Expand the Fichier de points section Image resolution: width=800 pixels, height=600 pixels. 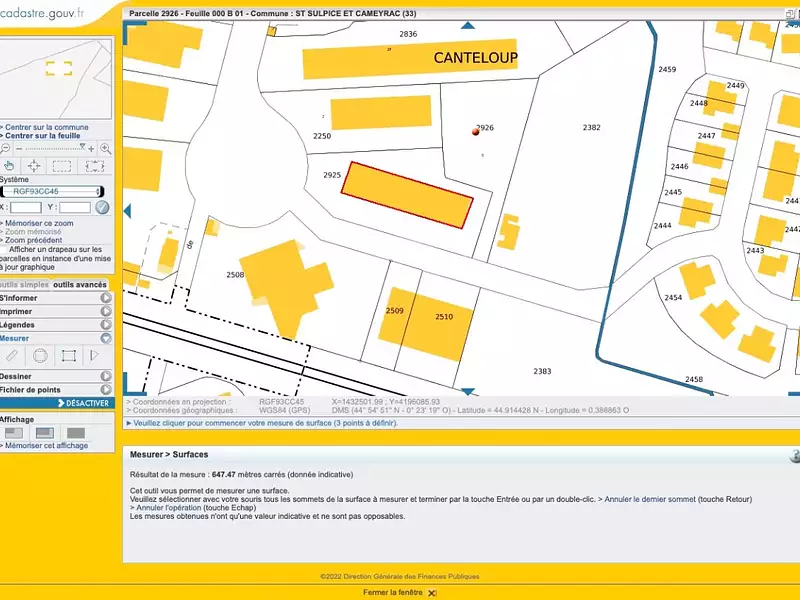106,389
